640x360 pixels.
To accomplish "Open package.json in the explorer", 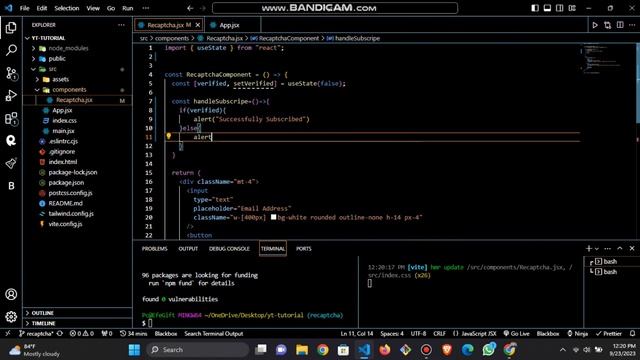I will click(66, 182).
